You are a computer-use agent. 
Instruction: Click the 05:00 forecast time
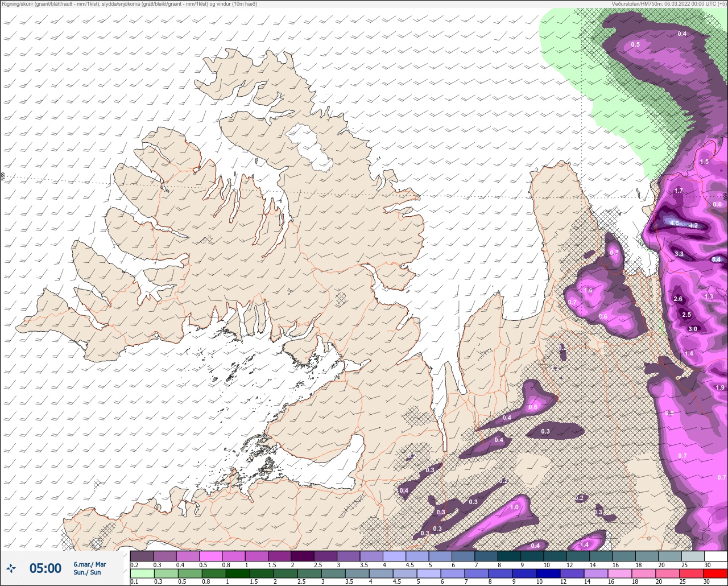(x=45, y=568)
